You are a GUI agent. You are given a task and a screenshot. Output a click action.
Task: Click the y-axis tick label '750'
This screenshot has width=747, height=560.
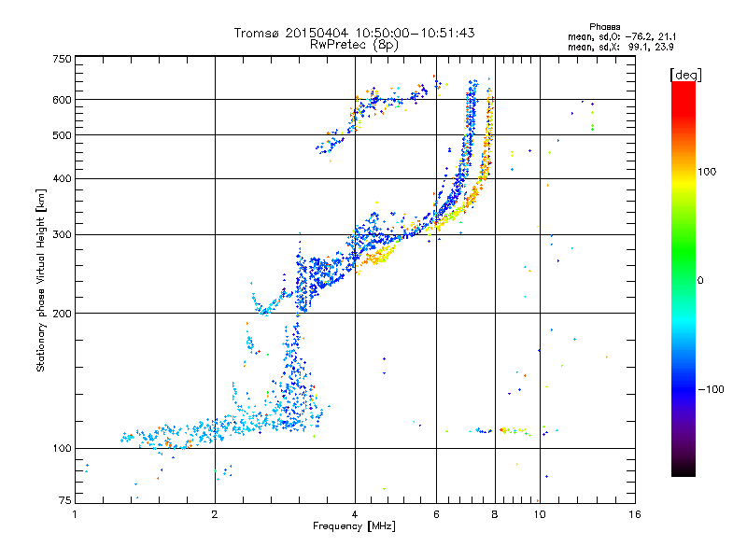(x=62, y=59)
